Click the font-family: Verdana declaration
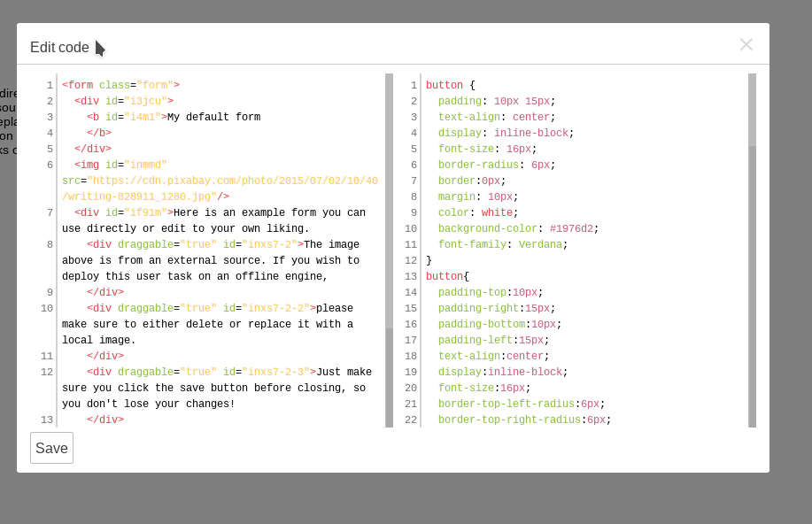This screenshot has width=812, height=524. tap(503, 244)
